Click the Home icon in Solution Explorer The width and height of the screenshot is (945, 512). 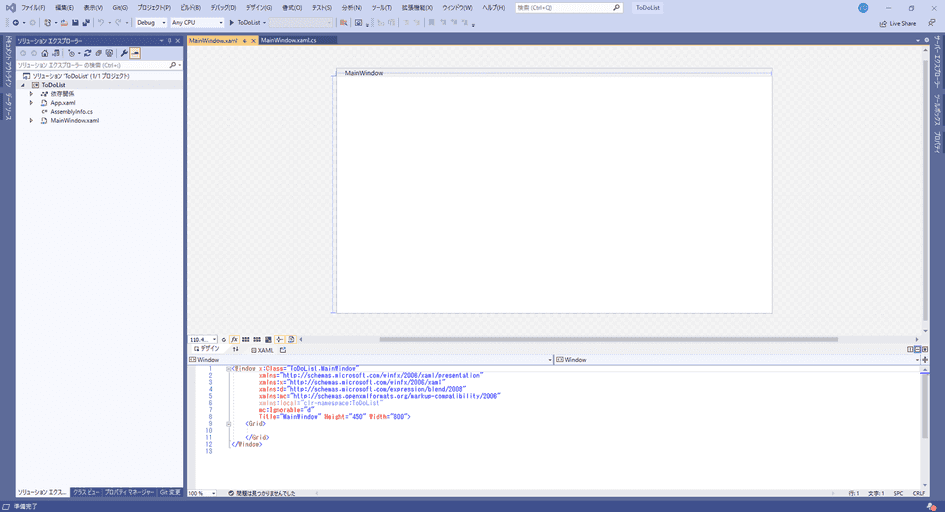(45, 53)
